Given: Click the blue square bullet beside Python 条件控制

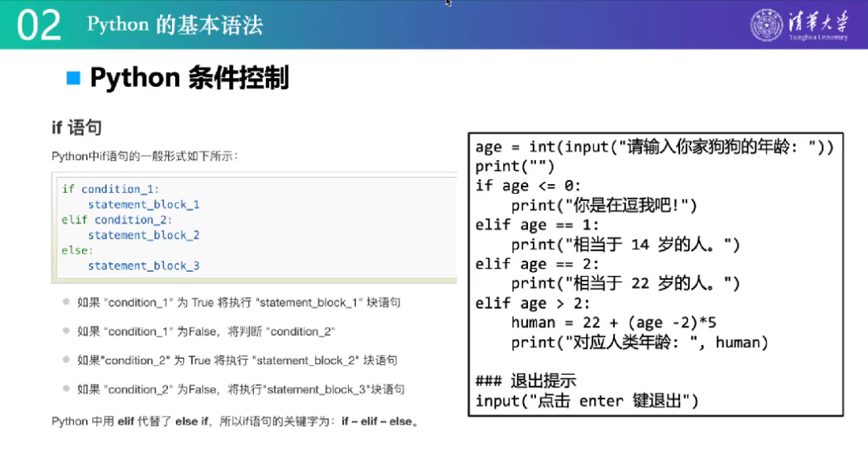Looking at the screenshot, I should pos(74,78).
